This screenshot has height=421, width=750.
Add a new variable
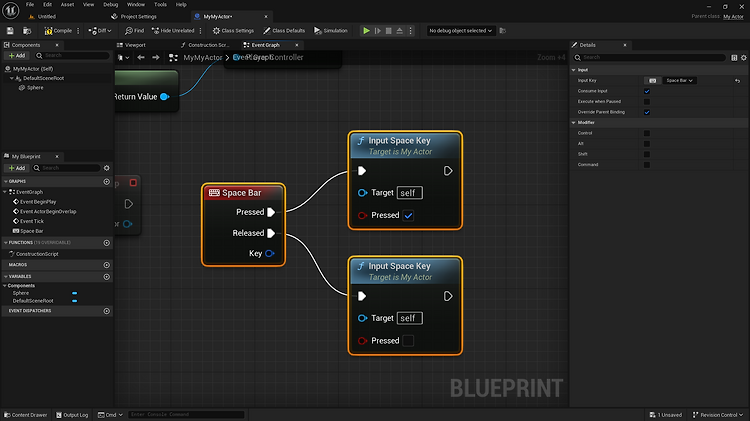(107, 277)
